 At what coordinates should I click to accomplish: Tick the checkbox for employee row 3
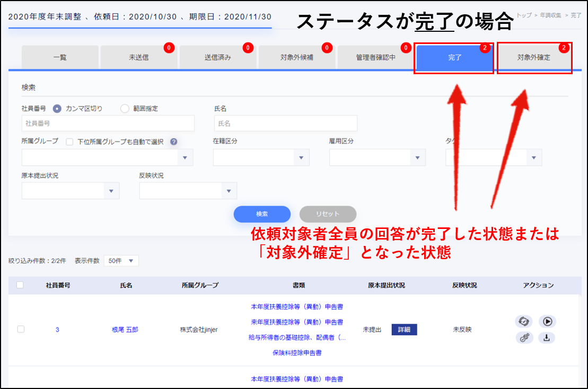(x=21, y=329)
